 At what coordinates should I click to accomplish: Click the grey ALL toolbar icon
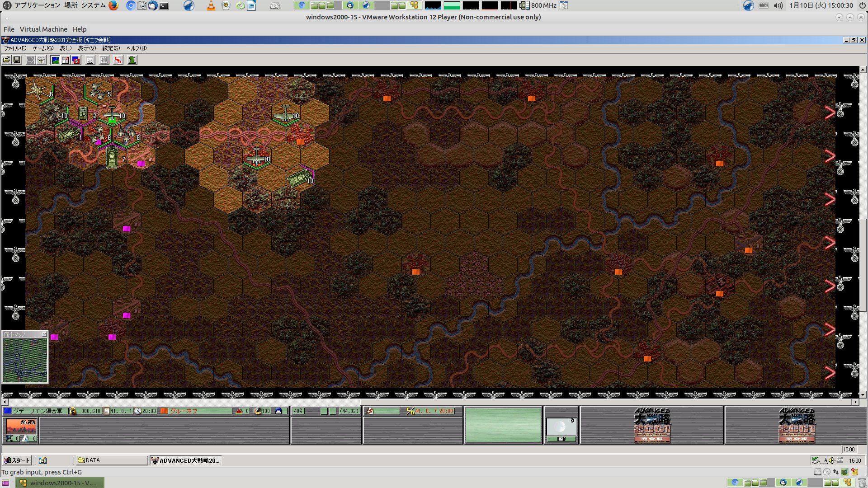click(104, 60)
